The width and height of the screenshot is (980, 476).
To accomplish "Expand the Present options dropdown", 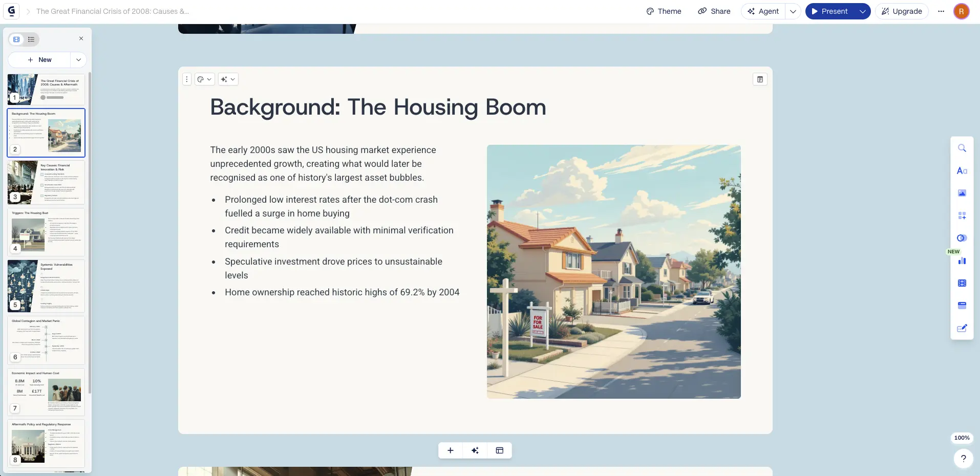I will (x=862, y=11).
